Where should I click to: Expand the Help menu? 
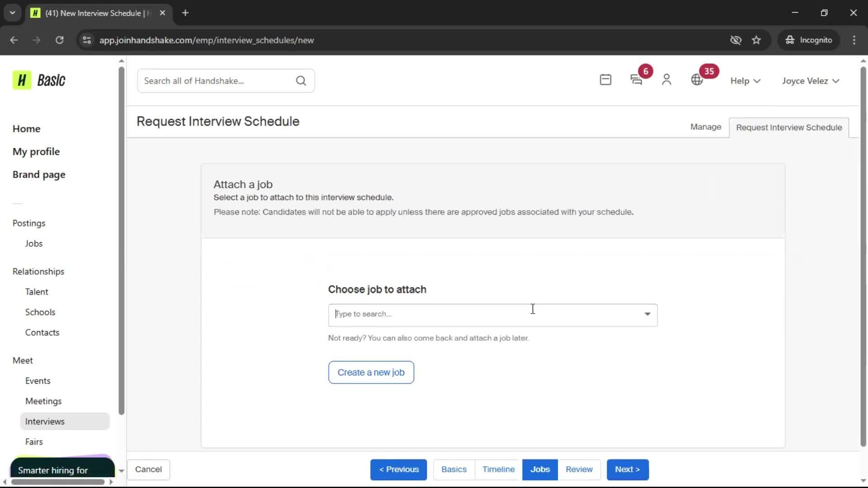point(745,81)
